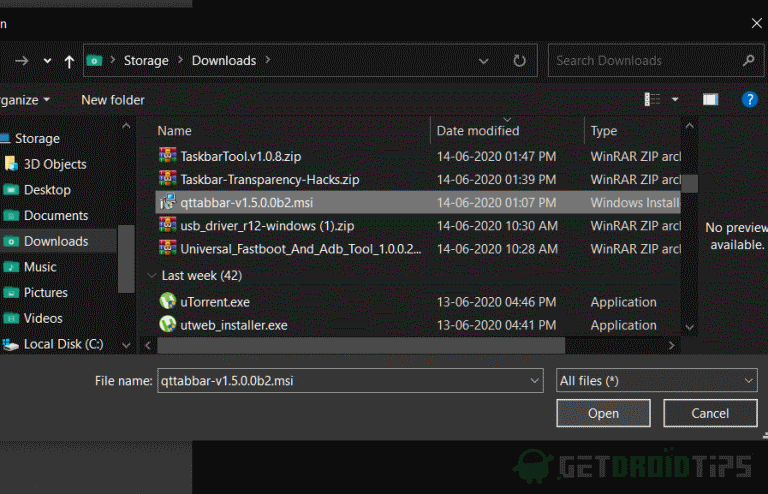This screenshot has width=768, height=494.
Task: Toggle the preview pane icon
Action: pos(710,100)
